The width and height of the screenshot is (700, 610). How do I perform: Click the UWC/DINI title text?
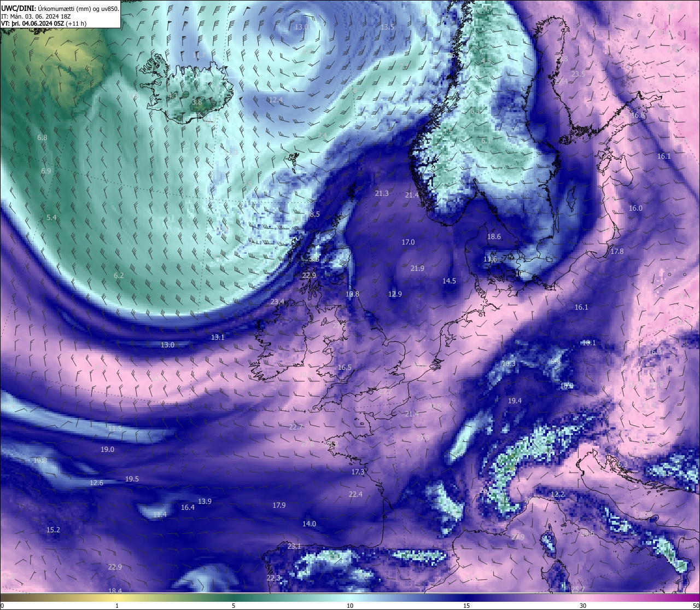pos(60,8)
